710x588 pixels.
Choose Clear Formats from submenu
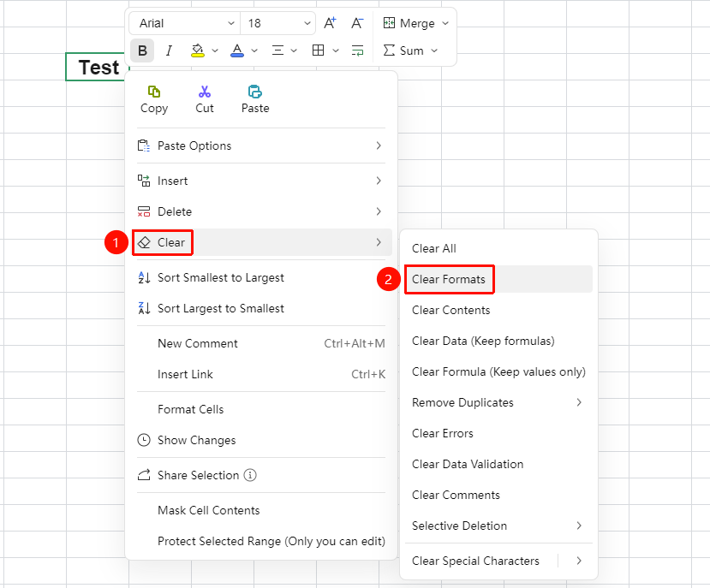(498, 279)
